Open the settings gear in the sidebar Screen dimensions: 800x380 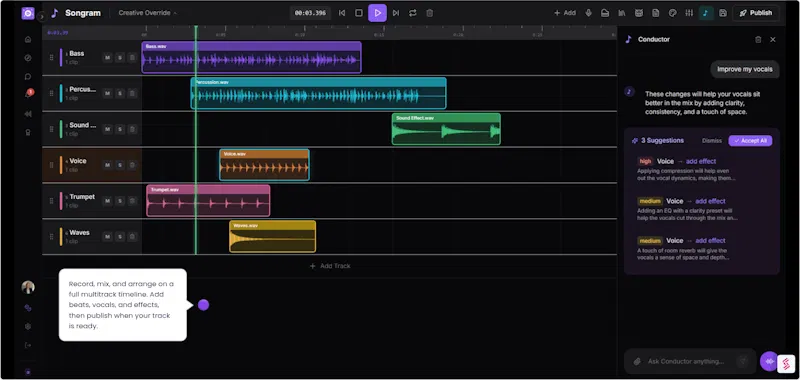click(x=28, y=326)
